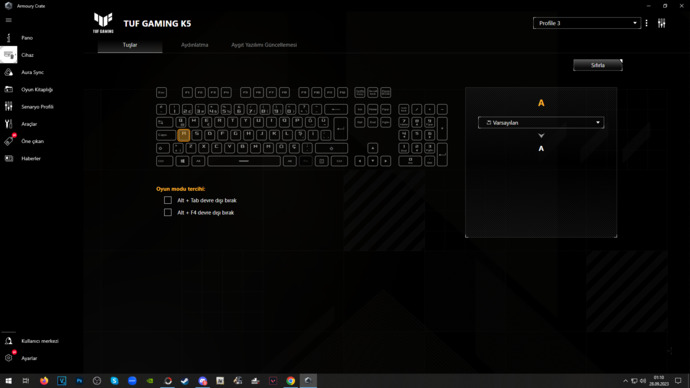690x388 pixels.
Task: Open Steam from the taskbar
Action: pos(185,381)
